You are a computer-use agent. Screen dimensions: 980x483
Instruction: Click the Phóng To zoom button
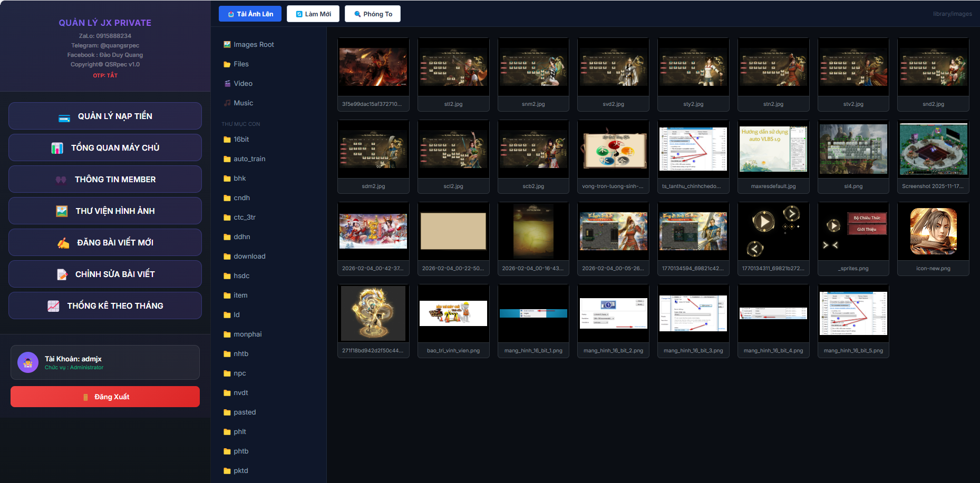pyautogui.click(x=372, y=14)
